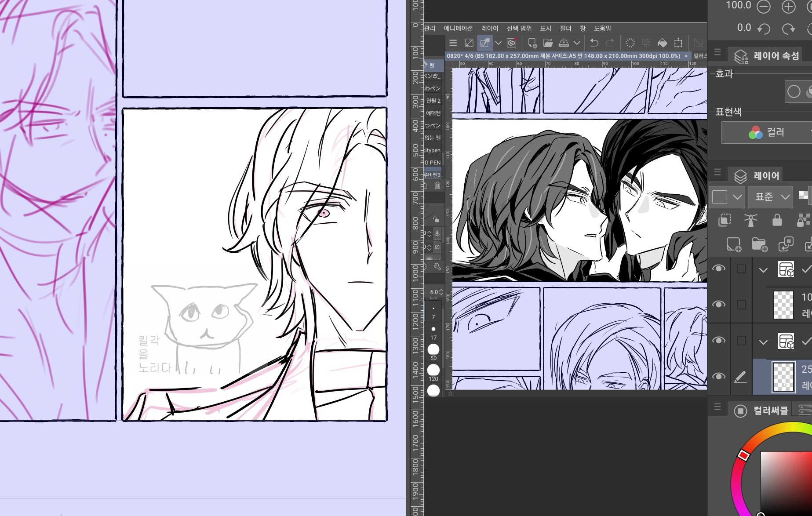Screen dimensions: 812x516
Task: Open the Clip Studio spiral icon
Action: (x=511, y=43)
